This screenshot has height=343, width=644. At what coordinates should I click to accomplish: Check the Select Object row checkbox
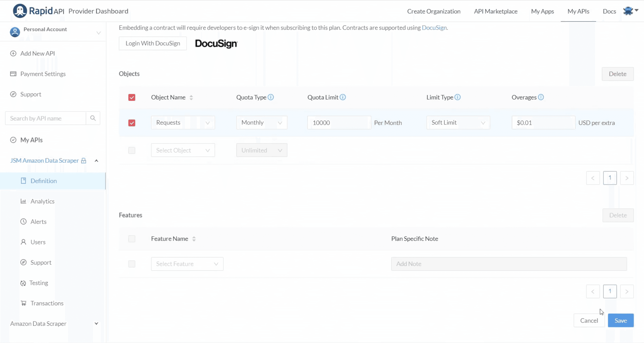[x=132, y=150]
